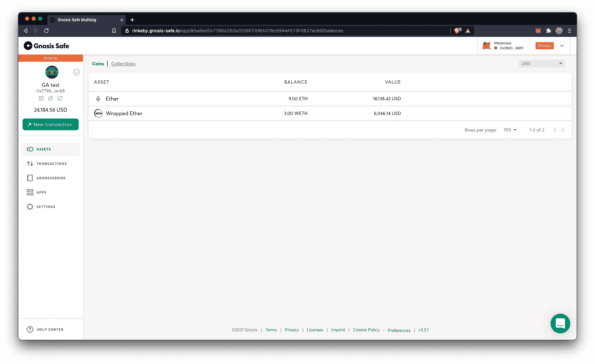
Task: Select the Gnosis Safe Multisig browser tab
Action: (x=87, y=20)
